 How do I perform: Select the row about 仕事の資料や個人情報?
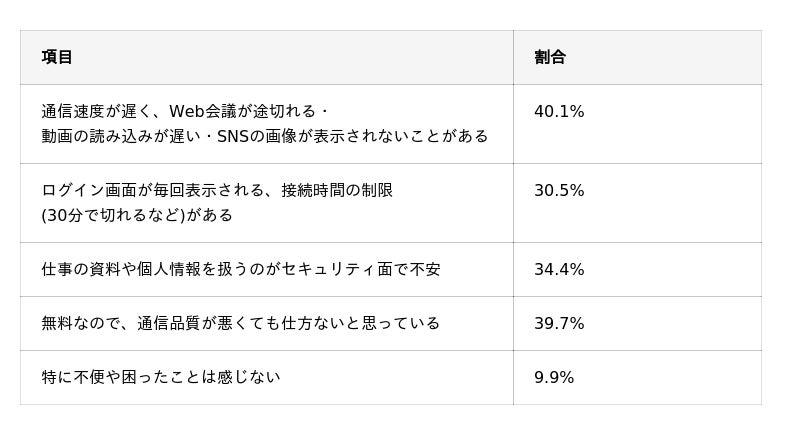[241, 270]
